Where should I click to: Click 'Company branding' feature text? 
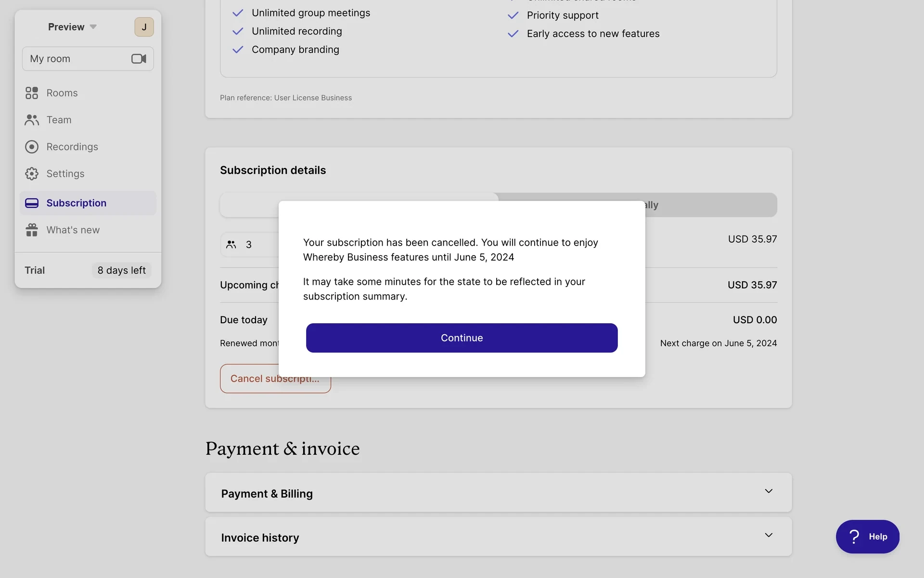coord(295,50)
